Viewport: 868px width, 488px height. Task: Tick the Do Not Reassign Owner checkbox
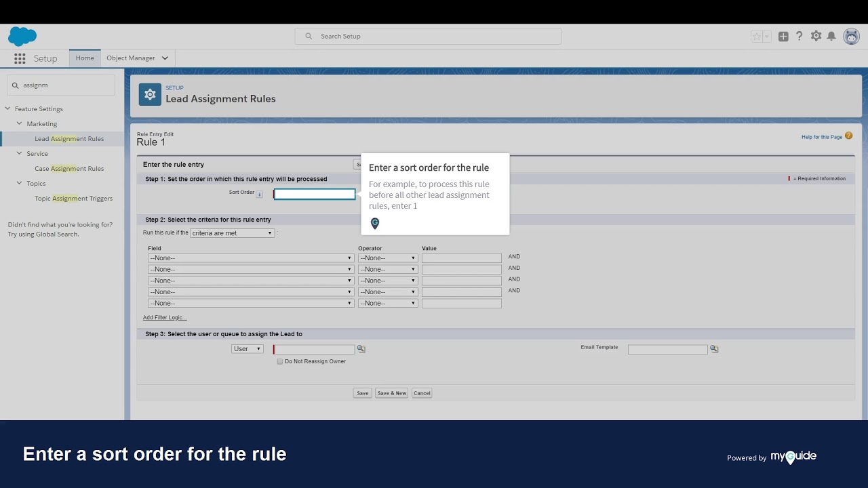point(279,362)
